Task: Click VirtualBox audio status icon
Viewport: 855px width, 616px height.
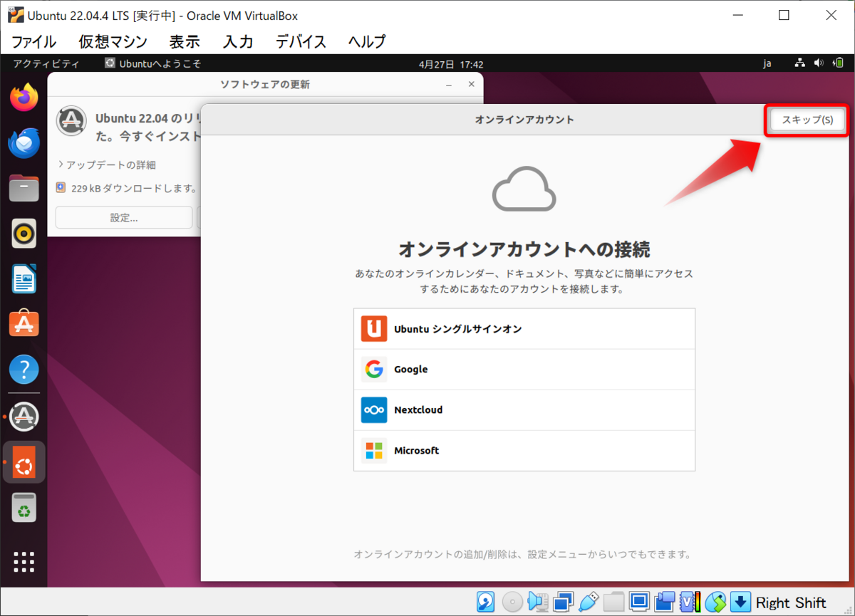Action: tap(538, 602)
